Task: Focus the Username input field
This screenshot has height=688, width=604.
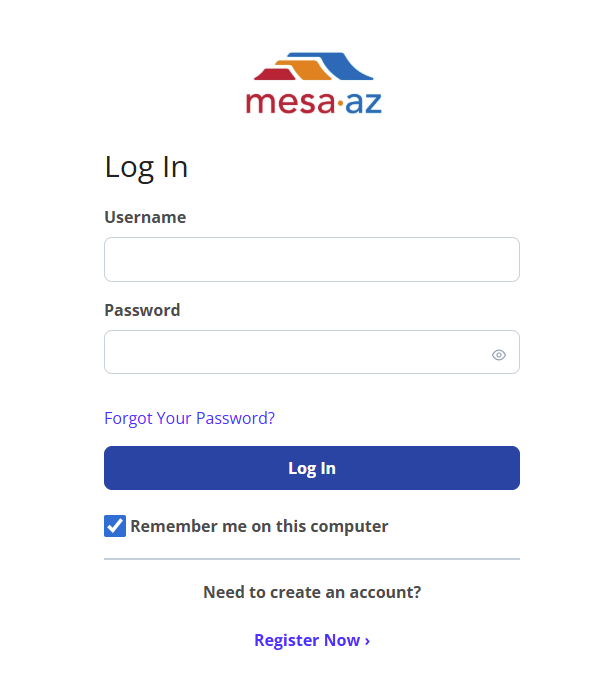Action: [312, 259]
